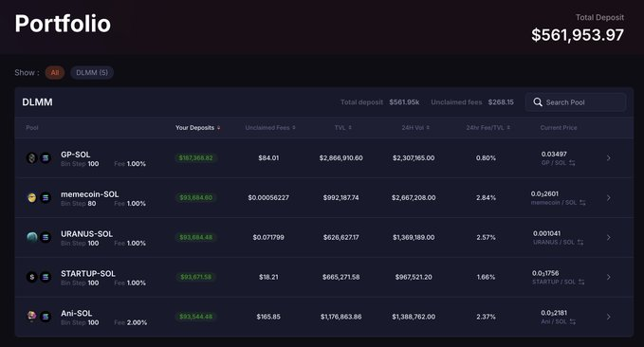Swap price direction for STARTUP / SOL

point(581,283)
